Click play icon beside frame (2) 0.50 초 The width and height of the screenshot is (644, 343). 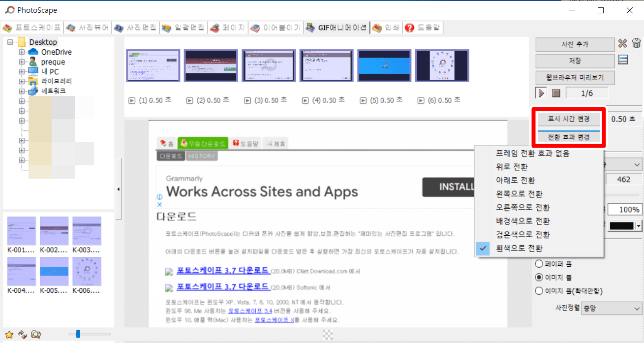pyautogui.click(x=190, y=100)
